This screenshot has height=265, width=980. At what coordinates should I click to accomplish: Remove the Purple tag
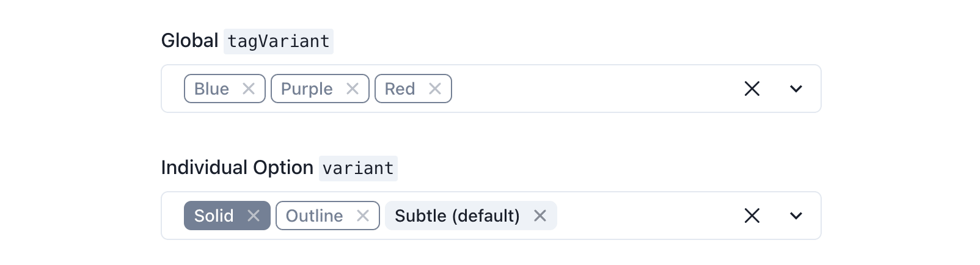353,89
